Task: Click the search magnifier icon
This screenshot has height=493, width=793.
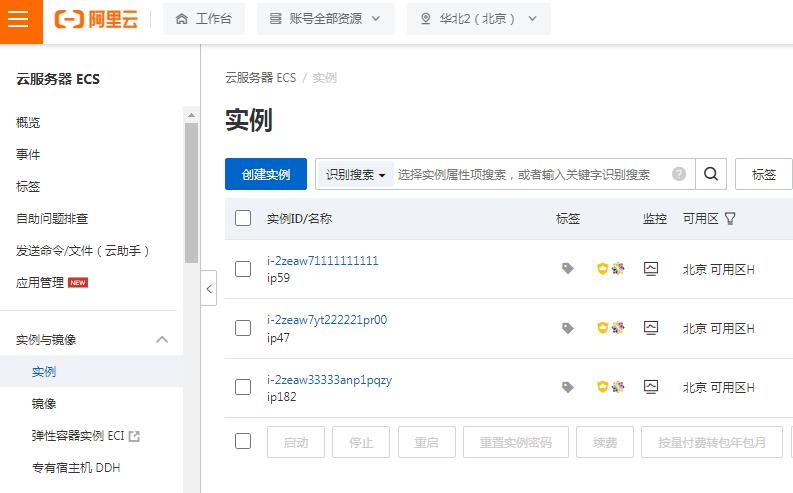Action: coord(710,174)
